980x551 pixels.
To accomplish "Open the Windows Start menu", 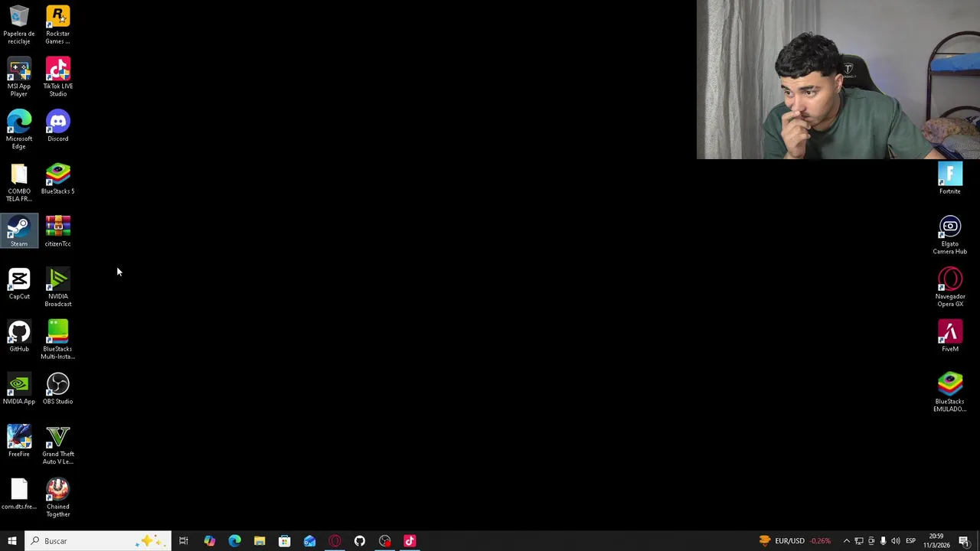I will (11, 541).
